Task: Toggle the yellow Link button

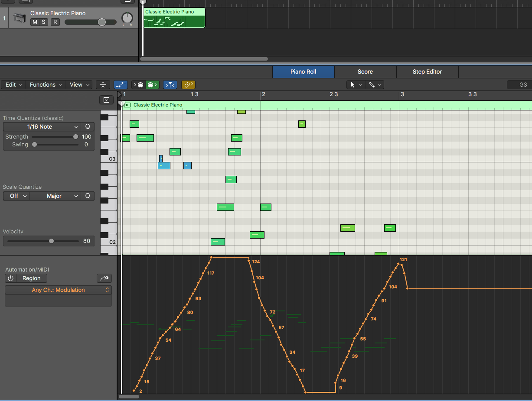Action: [188, 84]
